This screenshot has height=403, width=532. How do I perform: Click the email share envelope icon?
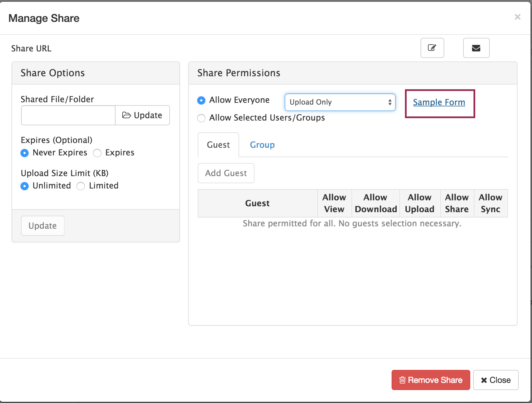pos(476,48)
